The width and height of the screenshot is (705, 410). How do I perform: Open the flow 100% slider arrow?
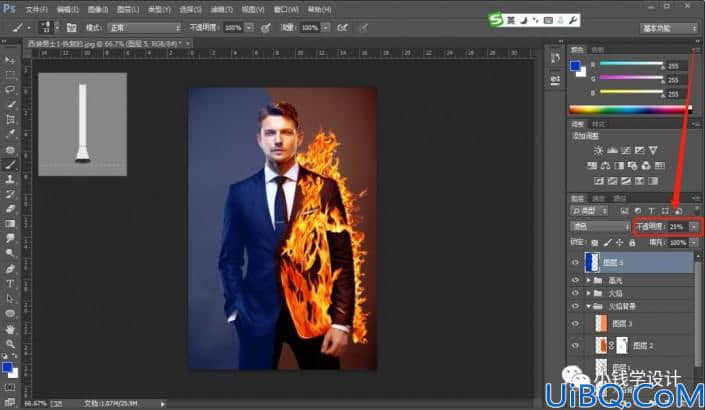click(326, 28)
